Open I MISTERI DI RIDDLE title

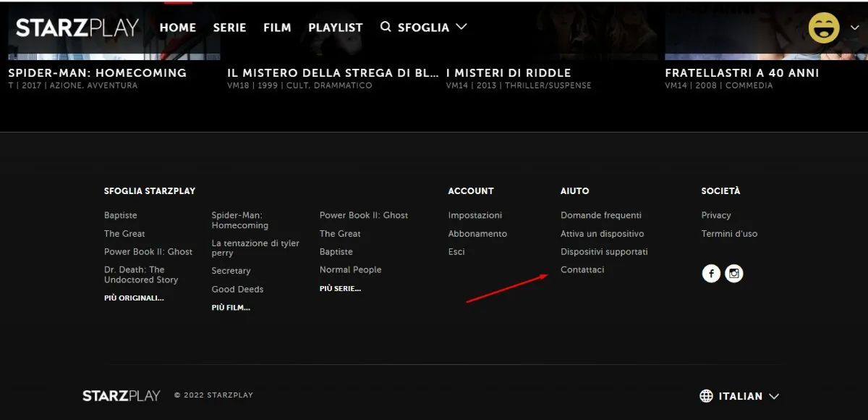pos(509,73)
